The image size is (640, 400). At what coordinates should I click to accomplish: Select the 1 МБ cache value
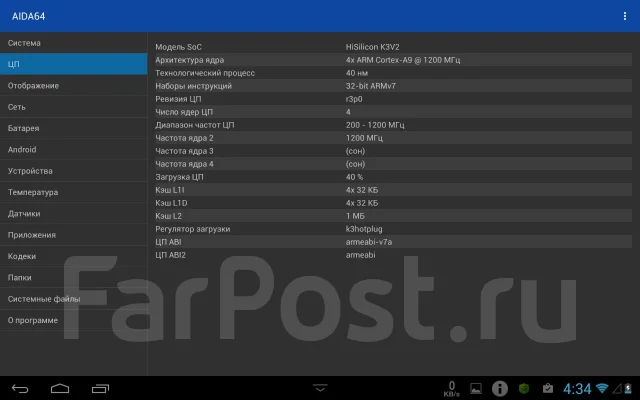(x=355, y=216)
